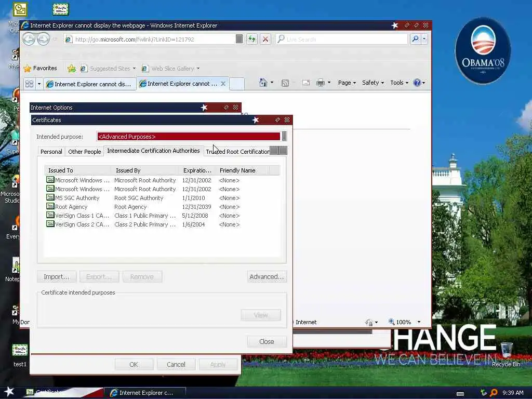Click the address bar URL field
Screen dimensions: 532x399
click(x=149, y=39)
